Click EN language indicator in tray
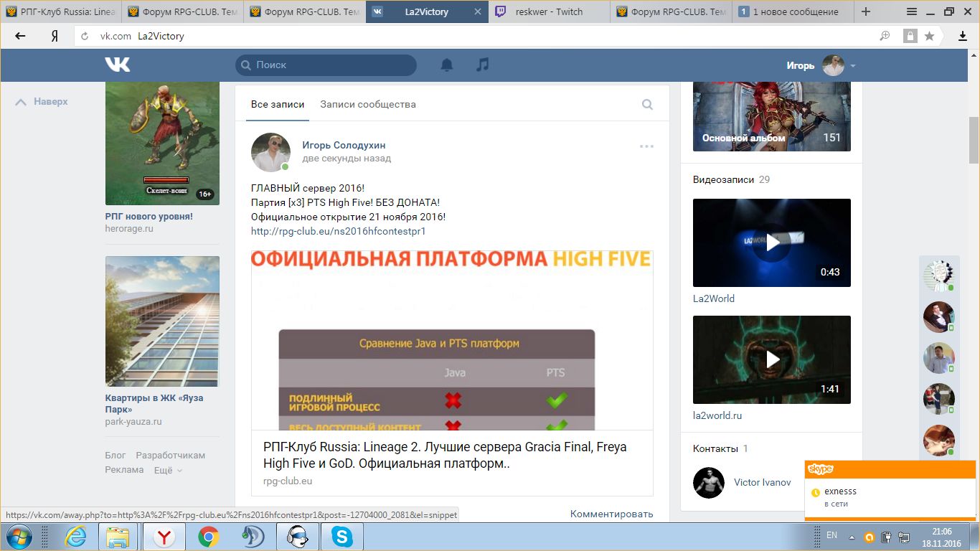The image size is (980, 551). pyautogui.click(x=832, y=535)
